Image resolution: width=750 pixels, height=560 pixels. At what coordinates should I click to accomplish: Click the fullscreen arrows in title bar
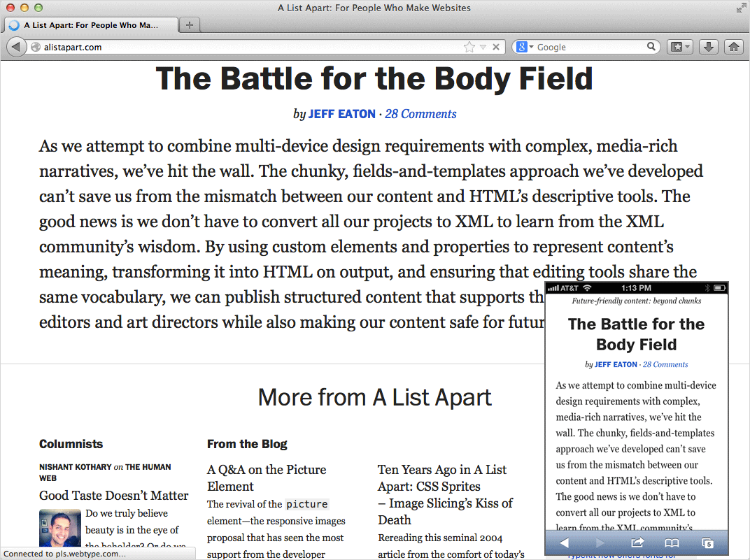click(x=740, y=8)
